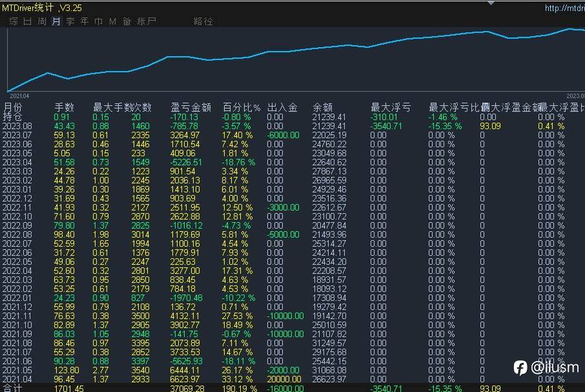Open the 币 currency tab

[x=99, y=21]
